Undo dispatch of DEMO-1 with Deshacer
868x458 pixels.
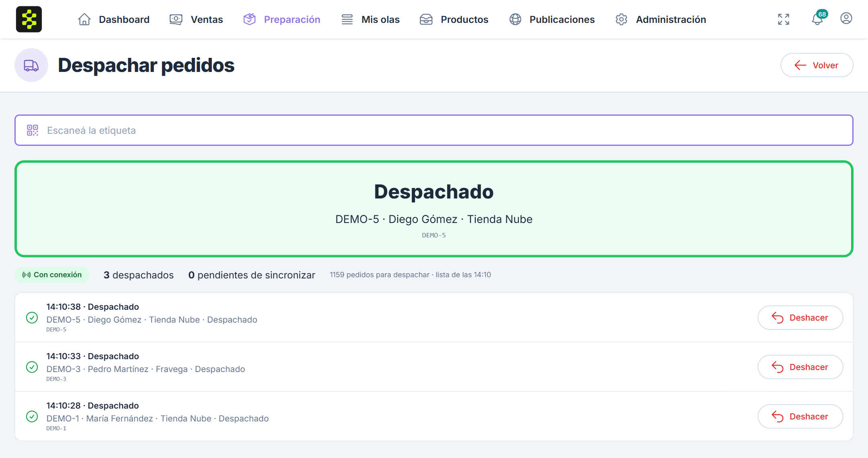coord(800,417)
